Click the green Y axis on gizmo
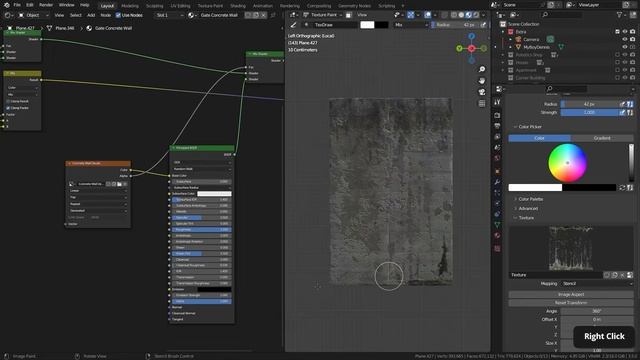Viewport: 640px width, 360px height. [460, 49]
